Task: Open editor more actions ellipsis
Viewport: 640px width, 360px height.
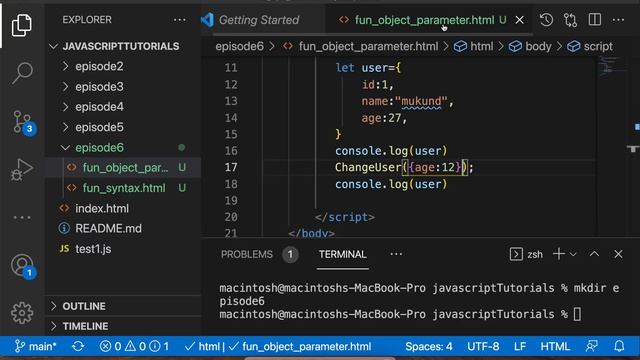Action: pos(618,20)
